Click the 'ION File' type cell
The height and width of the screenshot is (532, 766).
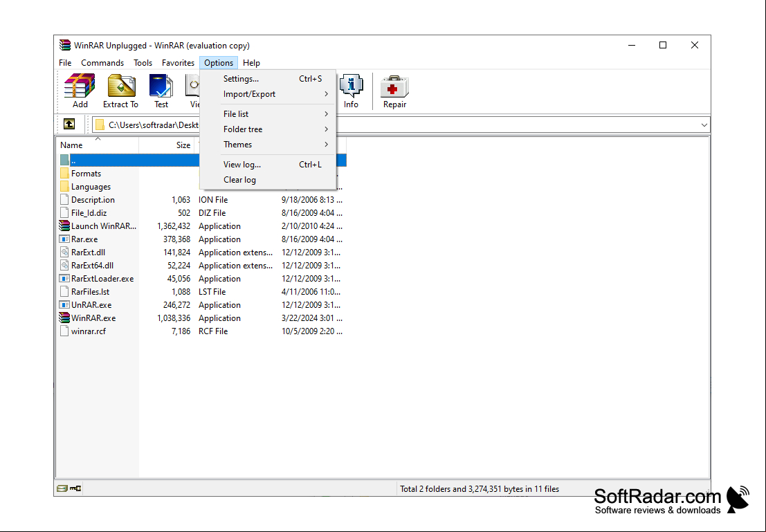click(x=213, y=200)
